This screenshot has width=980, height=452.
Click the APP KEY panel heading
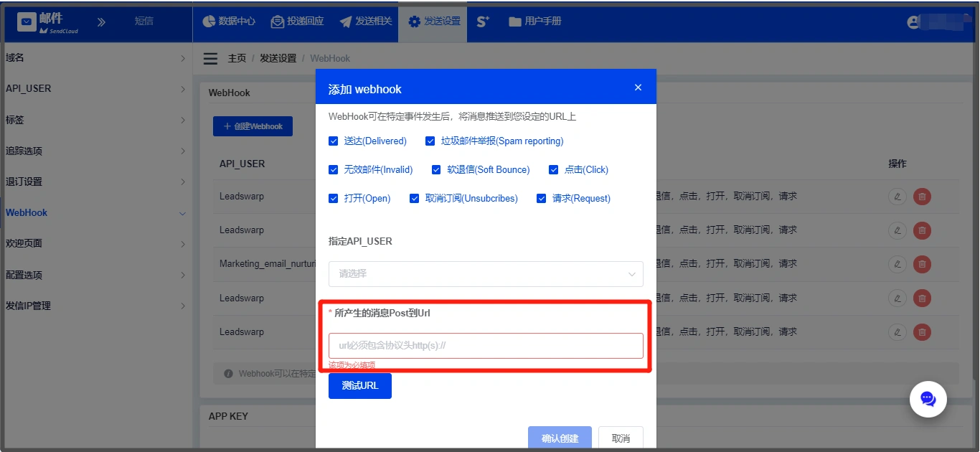tap(228, 416)
